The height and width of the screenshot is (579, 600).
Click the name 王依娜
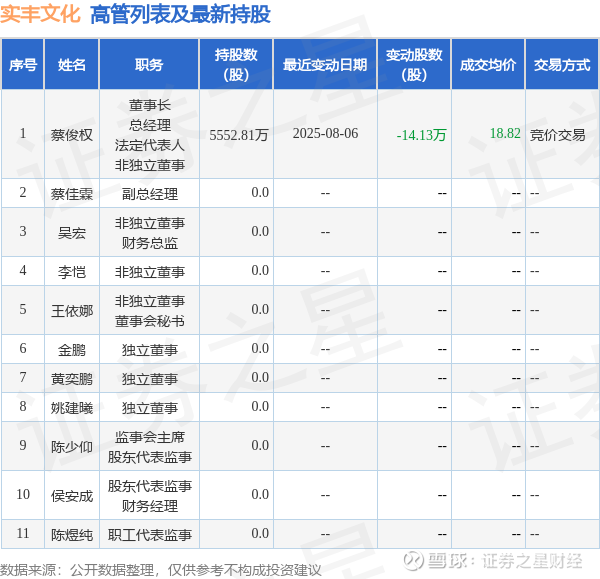(72, 311)
